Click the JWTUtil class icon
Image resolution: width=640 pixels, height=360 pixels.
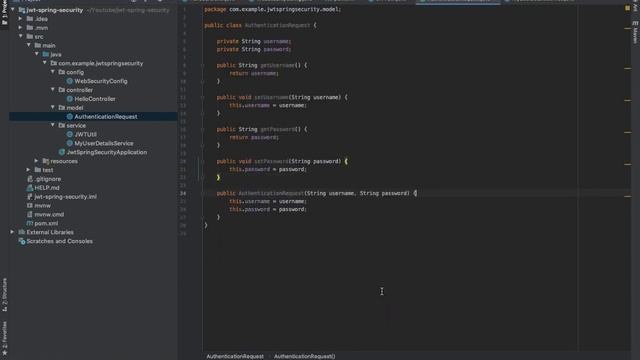click(x=69, y=134)
